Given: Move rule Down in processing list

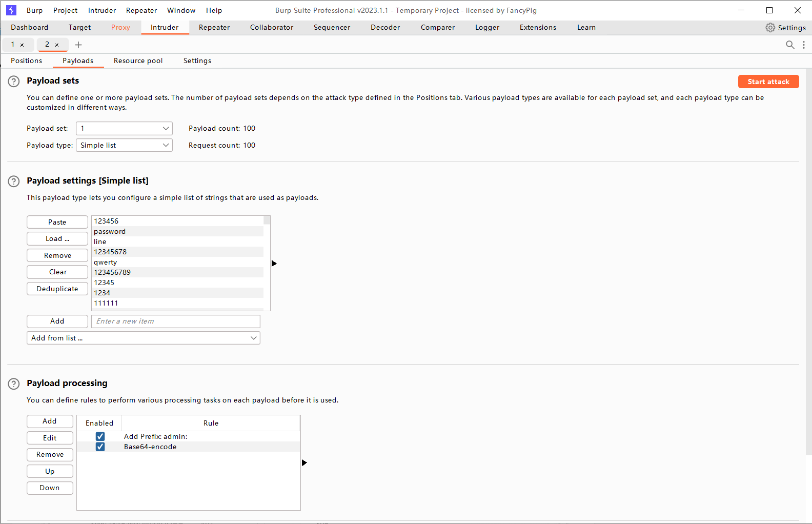Looking at the screenshot, I should pyautogui.click(x=50, y=488).
